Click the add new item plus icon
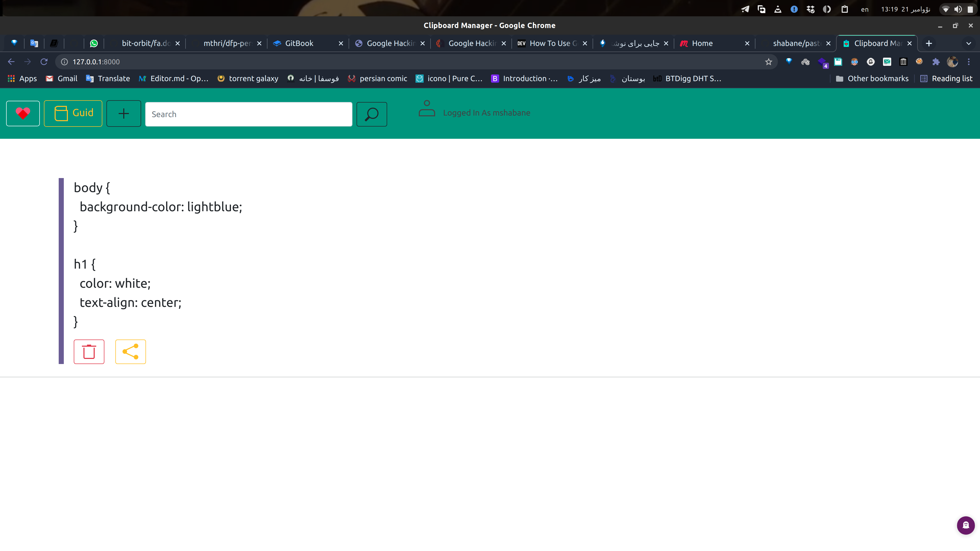 pyautogui.click(x=124, y=113)
